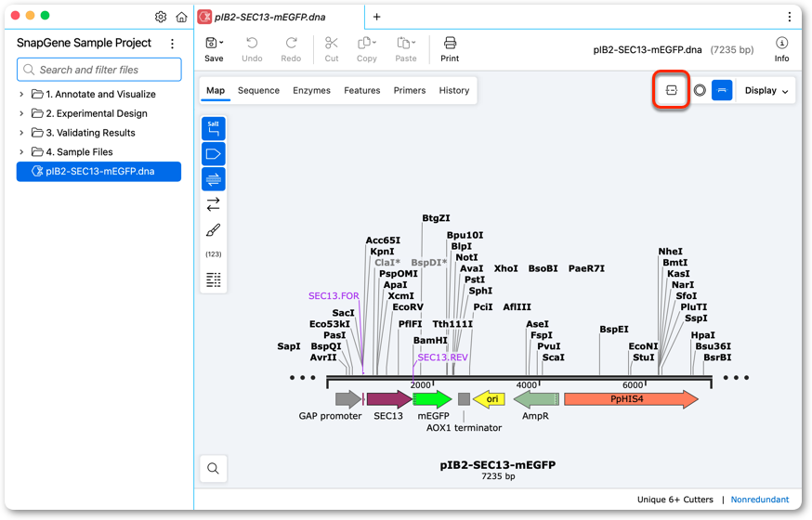Click the Paste toolbar icon
This screenshot has height=520, width=812.
tap(403, 43)
